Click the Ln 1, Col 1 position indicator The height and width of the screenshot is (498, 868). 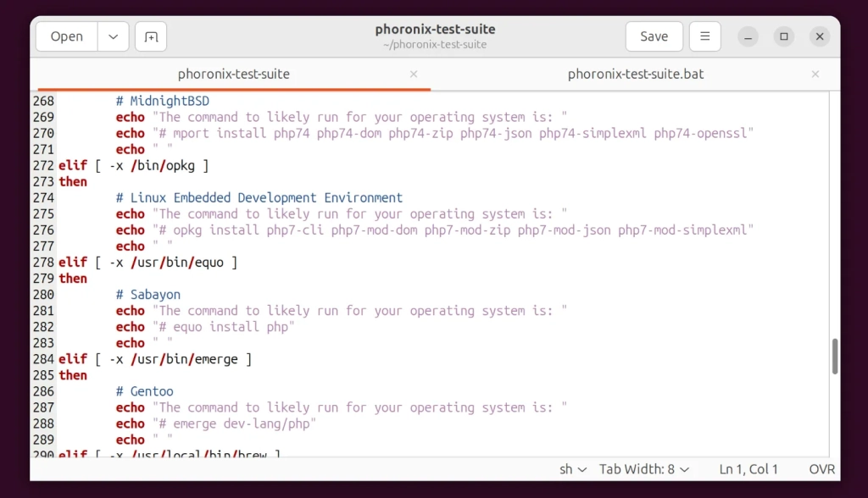click(x=748, y=469)
